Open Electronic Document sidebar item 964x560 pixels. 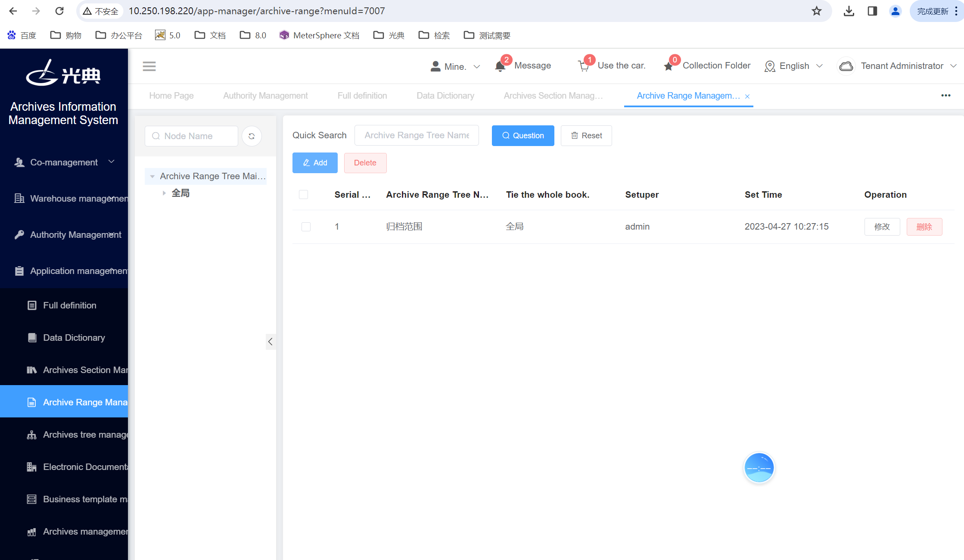pos(64,467)
